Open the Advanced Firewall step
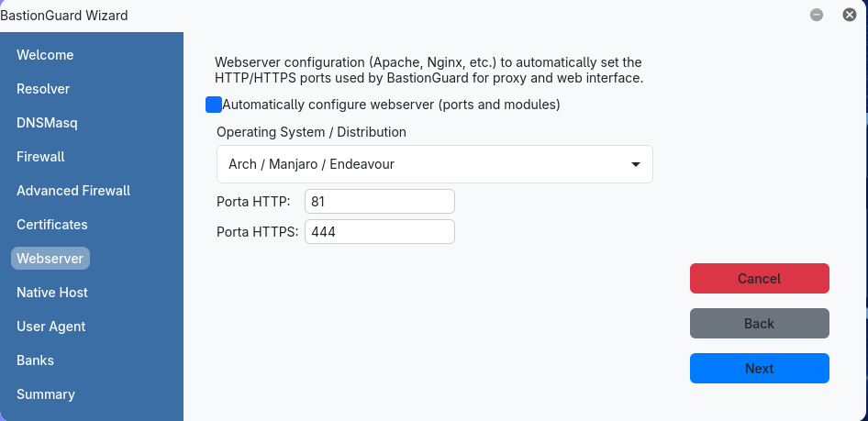This screenshot has width=868, height=421. (73, 191)
